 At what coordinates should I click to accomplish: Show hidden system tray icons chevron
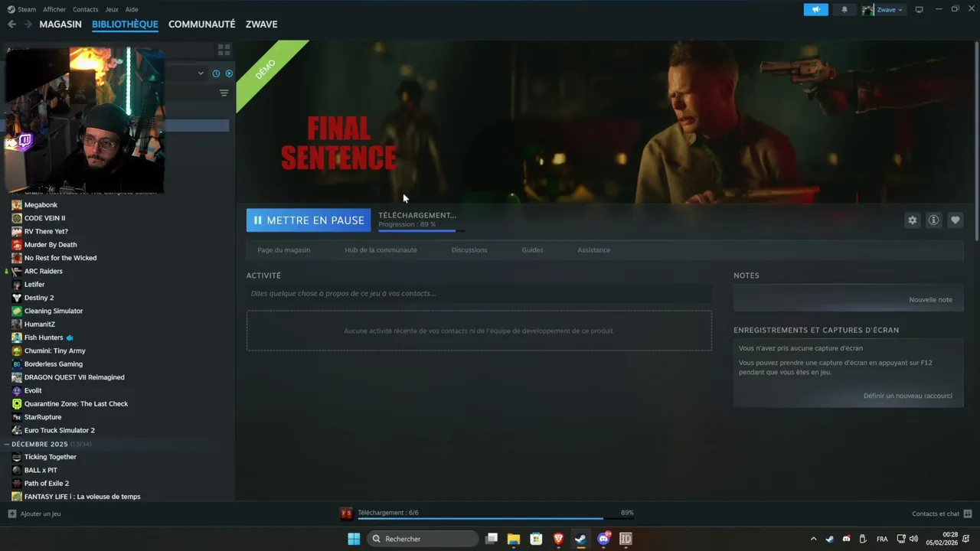tap(813, 539)
